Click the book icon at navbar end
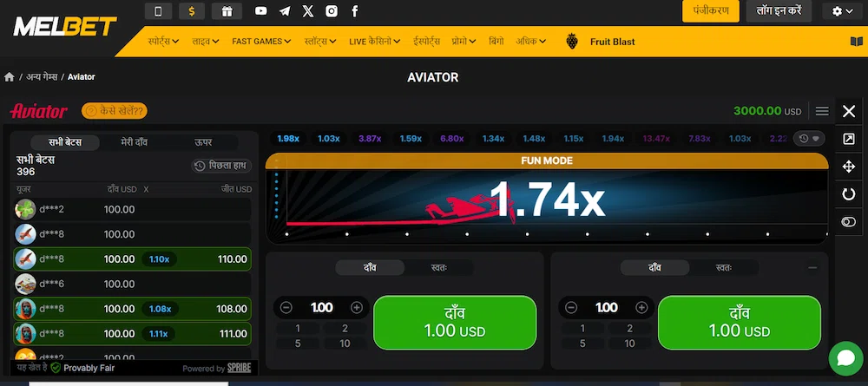The image size is (868, 386). (857, 42)
